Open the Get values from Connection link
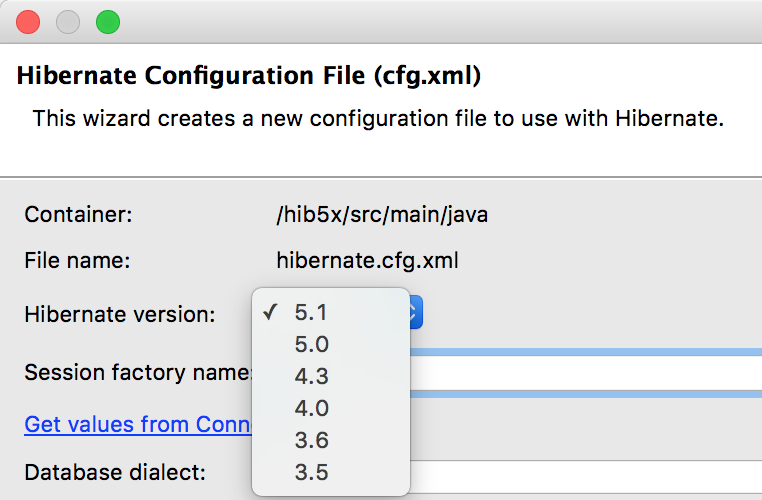762x500 pixels. 137,424
